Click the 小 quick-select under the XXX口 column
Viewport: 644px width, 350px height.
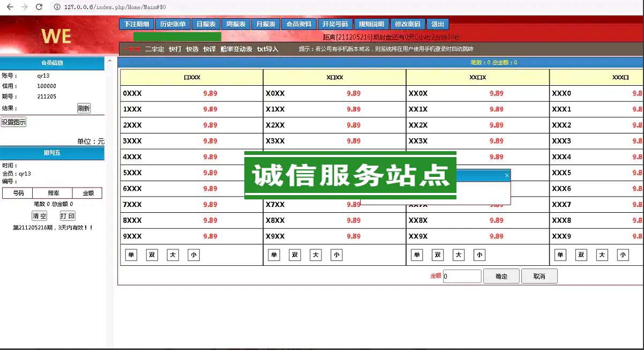[623, 255]
